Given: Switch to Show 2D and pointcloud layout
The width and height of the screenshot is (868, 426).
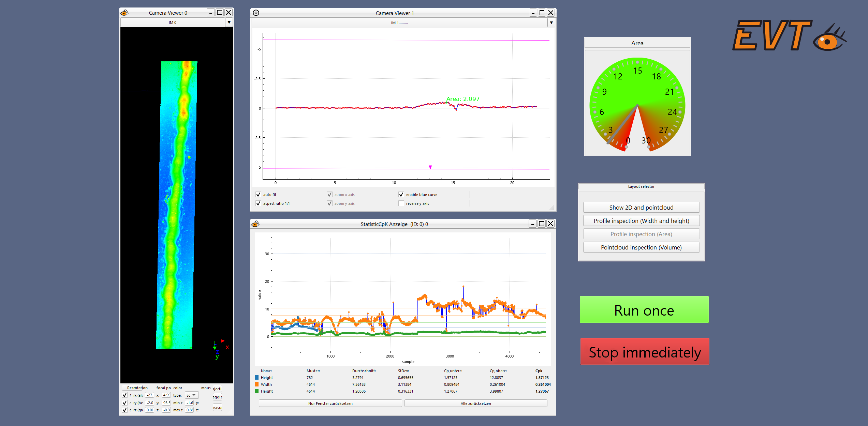Looking at the screenshot, I should [641, 208].
